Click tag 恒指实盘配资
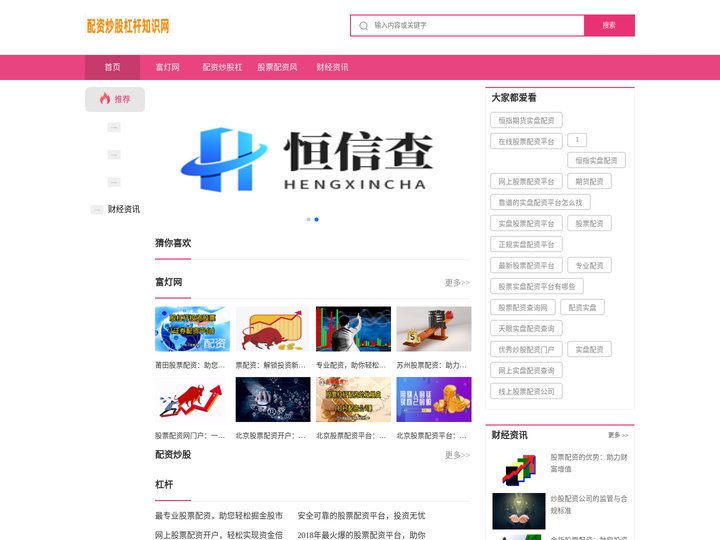720x540 pixels. pos(596,160)
